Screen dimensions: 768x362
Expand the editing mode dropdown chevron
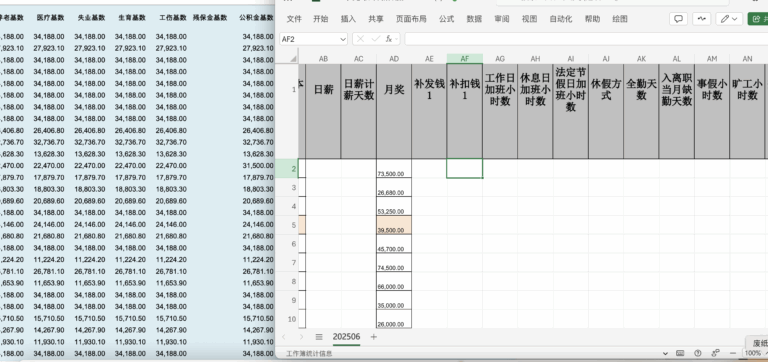pyautogui.click(x=735, y=19)
